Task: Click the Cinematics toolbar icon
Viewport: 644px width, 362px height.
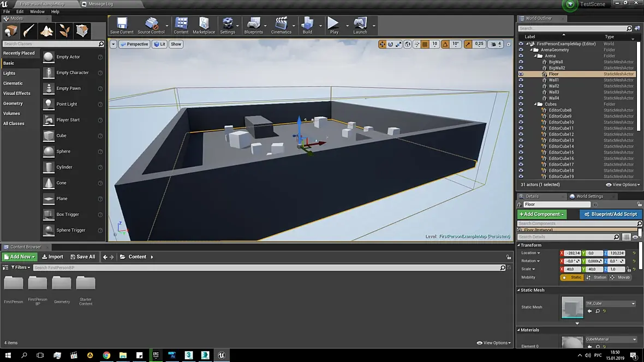Action: [x=281, y=25]
